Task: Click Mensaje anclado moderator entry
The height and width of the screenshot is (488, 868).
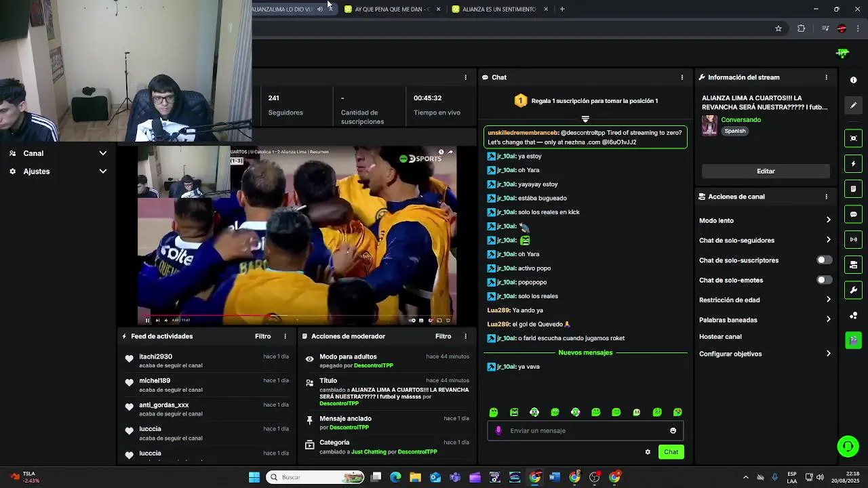Action: click(387, 423)
